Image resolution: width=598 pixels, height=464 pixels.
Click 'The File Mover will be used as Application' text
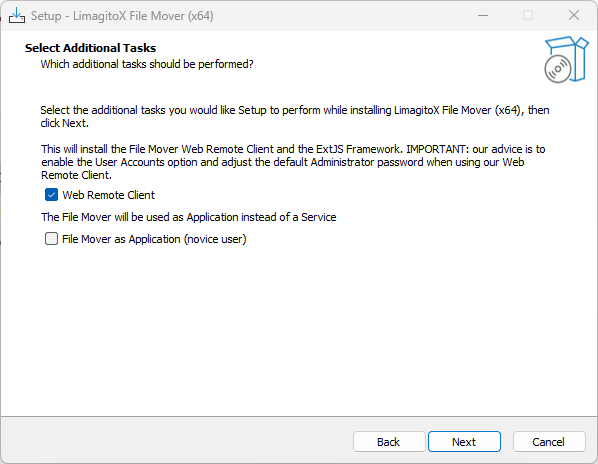pyautogui.click(x=188, y=217)
